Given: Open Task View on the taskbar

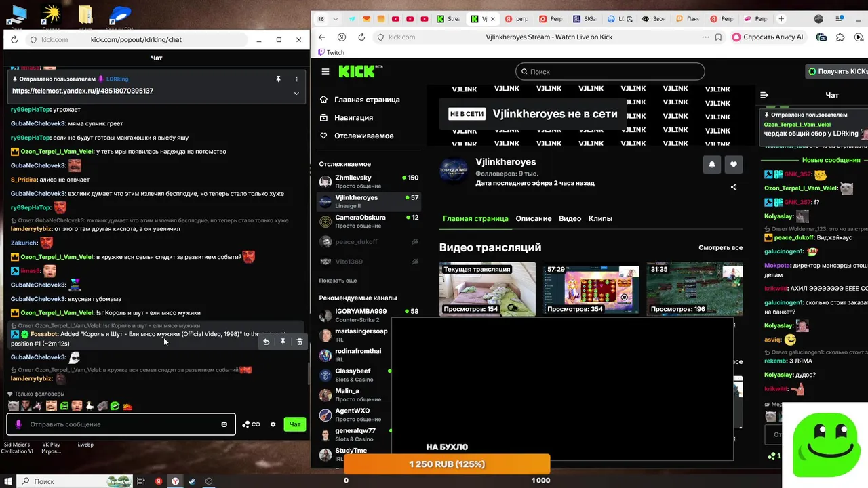Looking at the screenshot, I should pos(141,481).
